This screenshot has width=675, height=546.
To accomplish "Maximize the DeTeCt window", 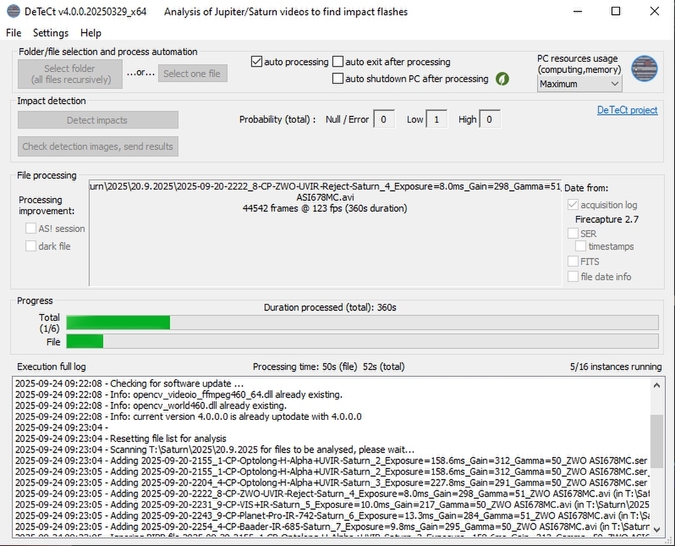I will coord(615,12).
